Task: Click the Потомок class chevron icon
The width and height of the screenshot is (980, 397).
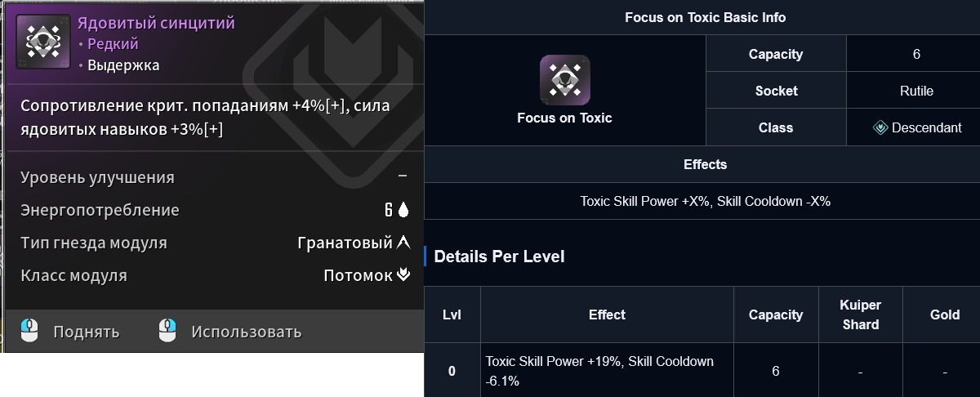Action: point(403,275)
